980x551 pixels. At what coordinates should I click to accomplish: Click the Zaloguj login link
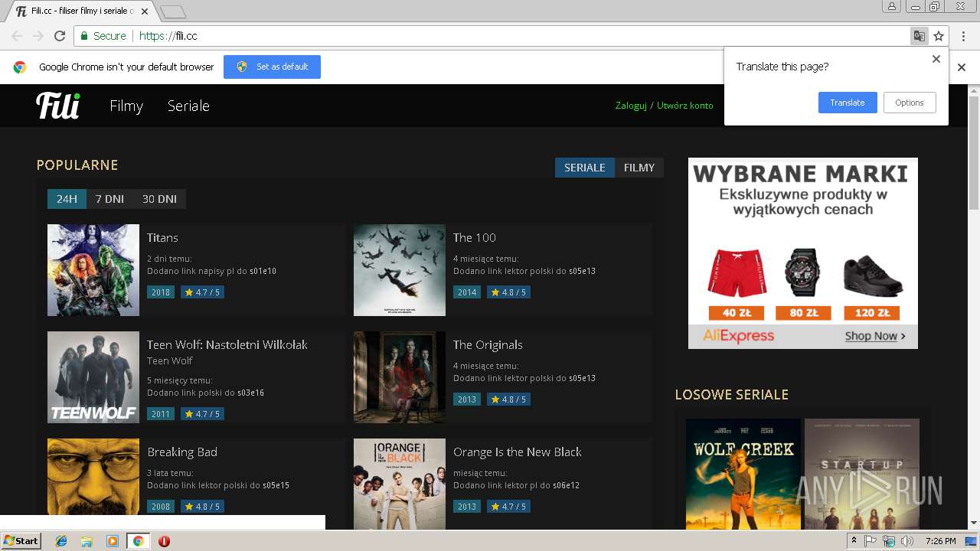click(x=631, y=106)
